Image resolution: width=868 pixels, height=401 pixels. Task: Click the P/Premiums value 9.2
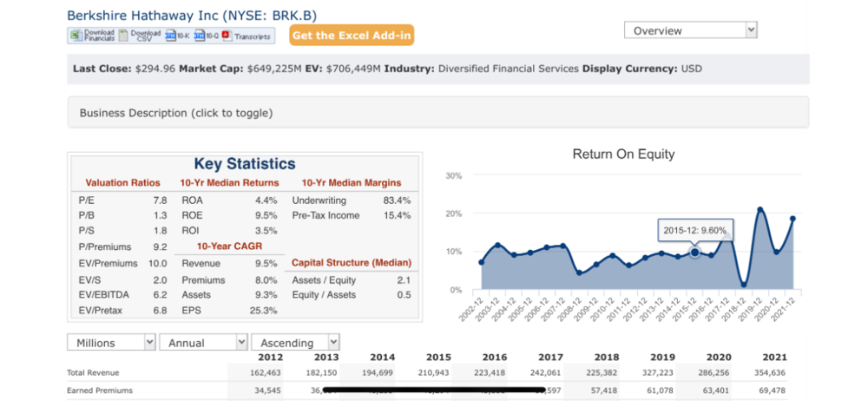(160, 247)
